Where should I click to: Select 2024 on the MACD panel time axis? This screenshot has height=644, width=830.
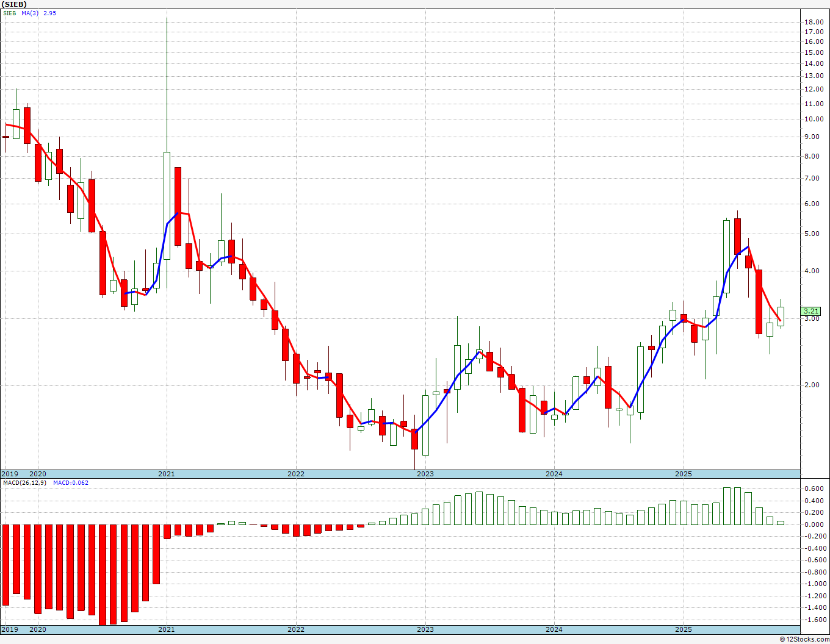pos(554,629)
